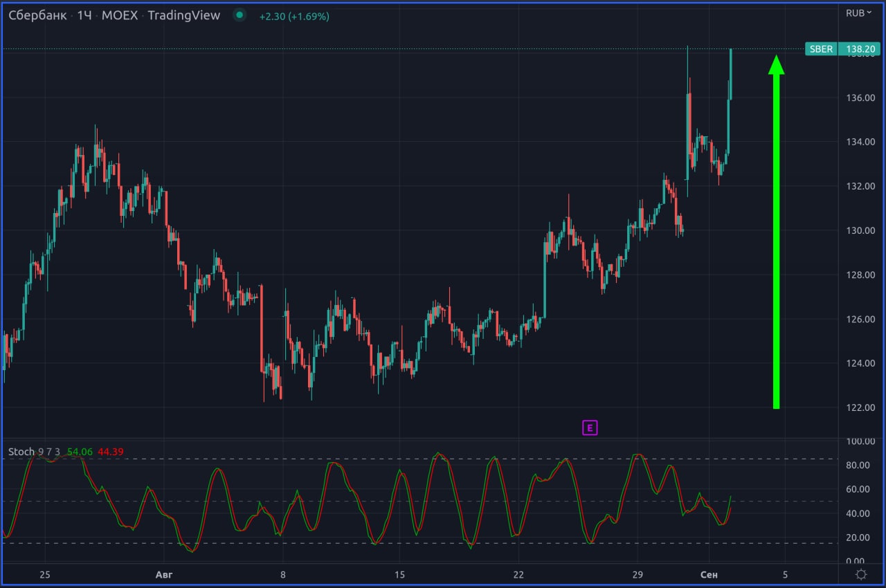Click the 136.00 price axis label
This screenshot has width=886, height=588.
pos(862,98)
